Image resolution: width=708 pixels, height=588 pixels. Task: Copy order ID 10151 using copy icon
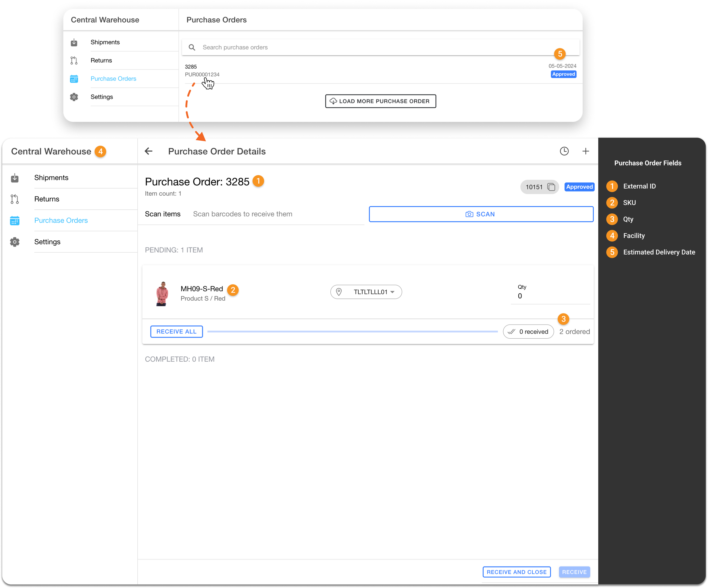pos(551,187)
